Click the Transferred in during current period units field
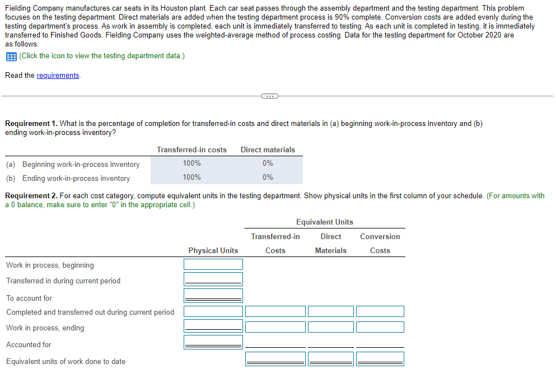 coord(213,278)
